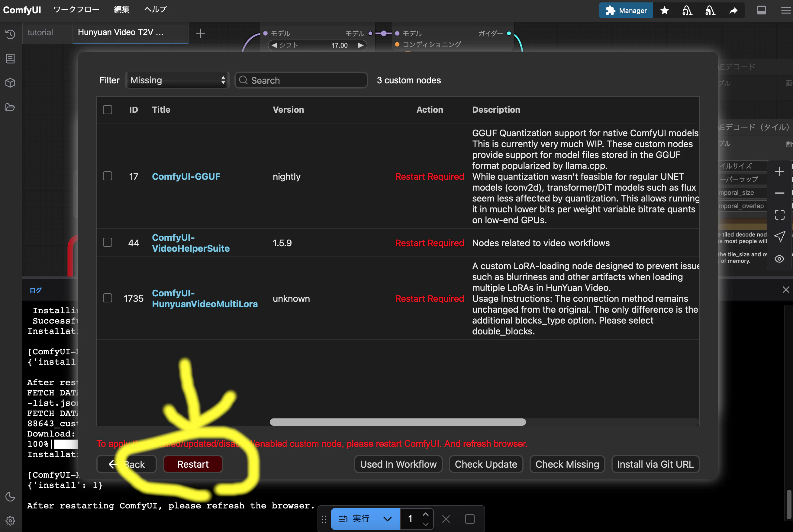Toggle dark theme moon icon
This screenshot has width=793, height=532.
[10, 497]
